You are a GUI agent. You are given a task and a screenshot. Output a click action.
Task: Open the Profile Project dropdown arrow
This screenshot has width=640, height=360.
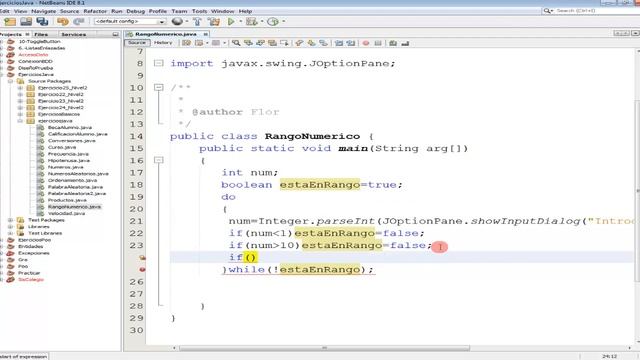[283, 21]
